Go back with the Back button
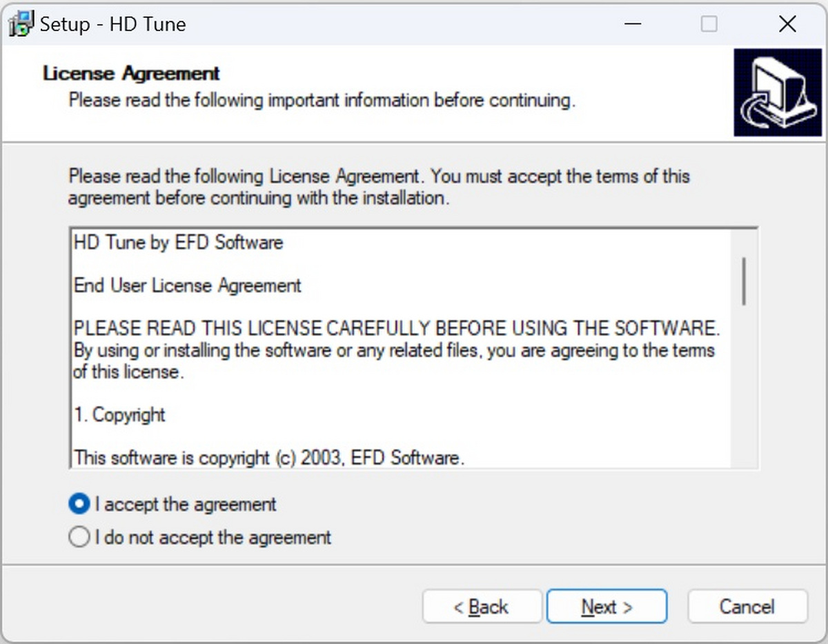This screenshot has width=828, height=644. pos(482,607)
